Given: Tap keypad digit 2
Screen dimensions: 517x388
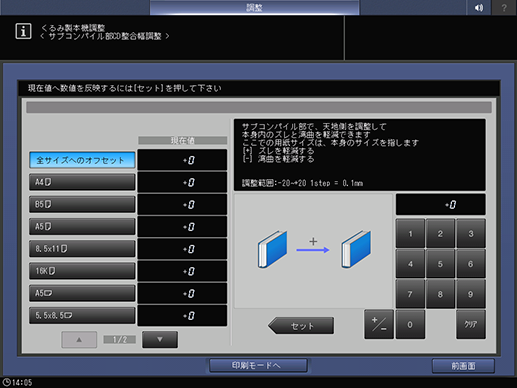Looking at the screenshot, I should [x=440, y=233].
